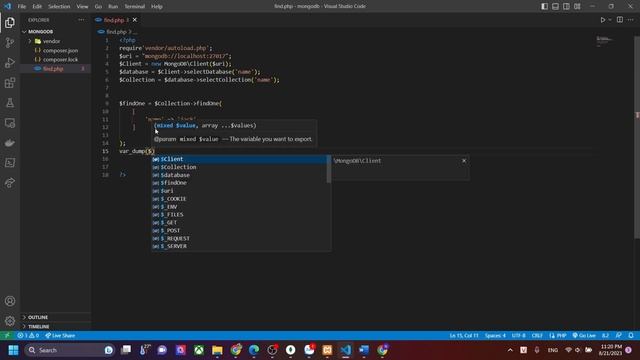Open the Terminal menu
This screenshot has height=360, width=640.
135,7
